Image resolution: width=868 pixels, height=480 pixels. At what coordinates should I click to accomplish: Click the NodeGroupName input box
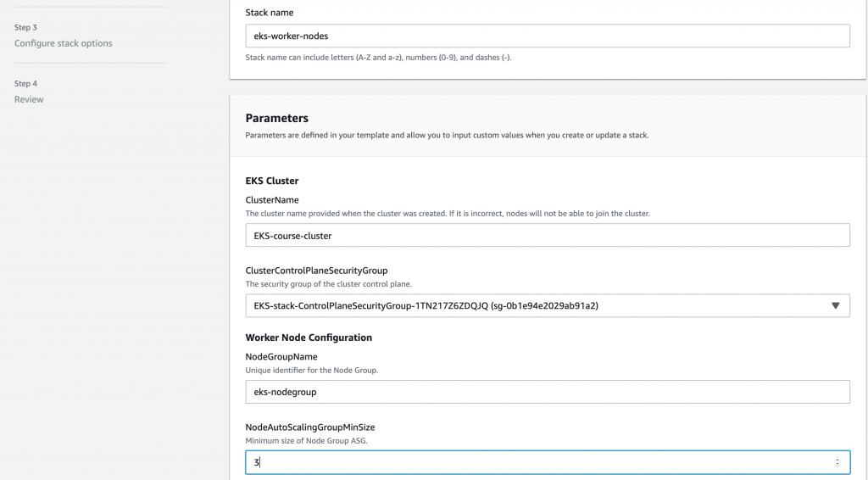pos(547,391)
